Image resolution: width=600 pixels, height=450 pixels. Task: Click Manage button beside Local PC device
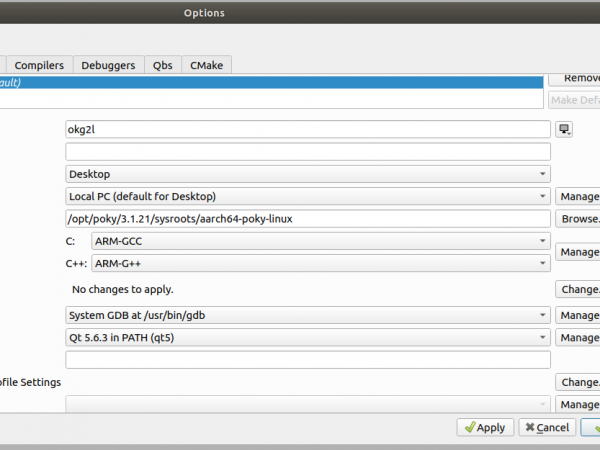coord(579,196)
